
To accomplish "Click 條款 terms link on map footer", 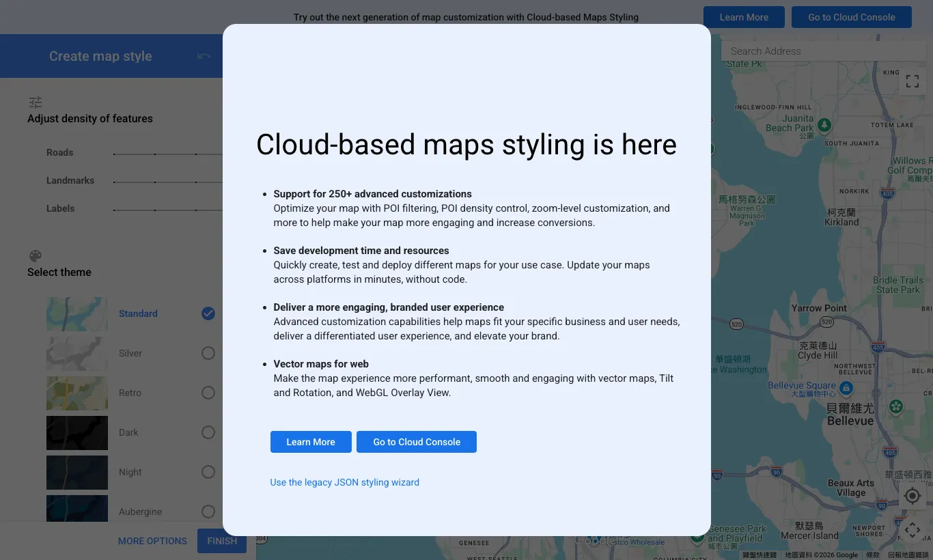I will 873,555.
